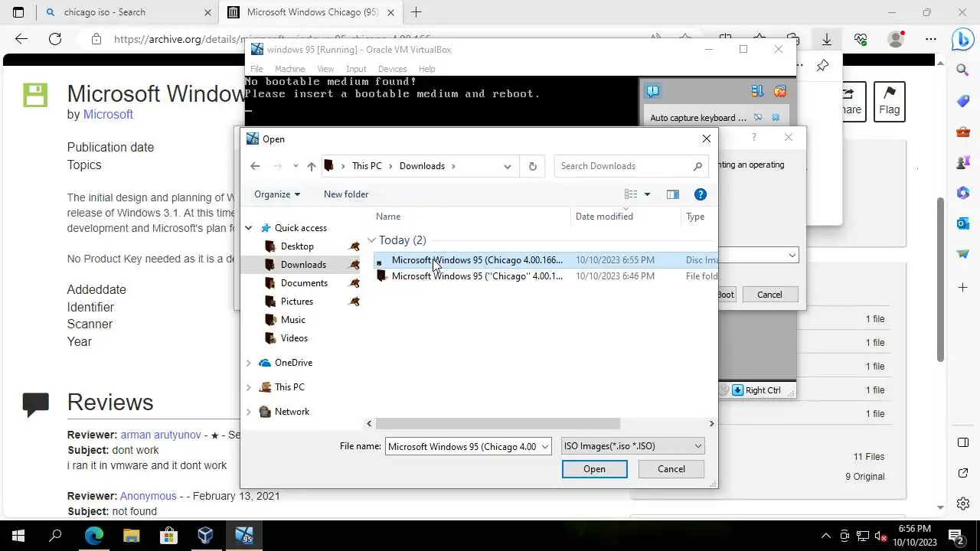Viewport: 980px width, 551px height.
Task: Toggle the preview pane icon
Action: [673, 194]
